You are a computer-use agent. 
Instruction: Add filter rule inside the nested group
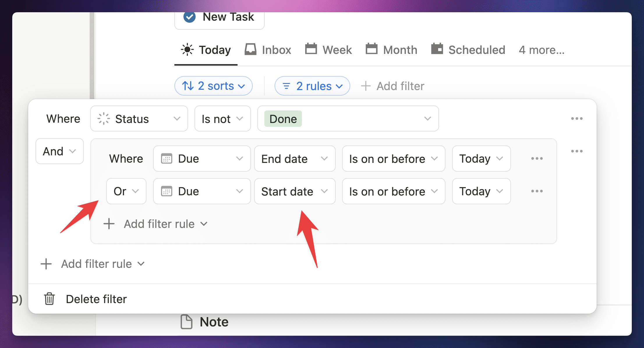coord(156,224)
